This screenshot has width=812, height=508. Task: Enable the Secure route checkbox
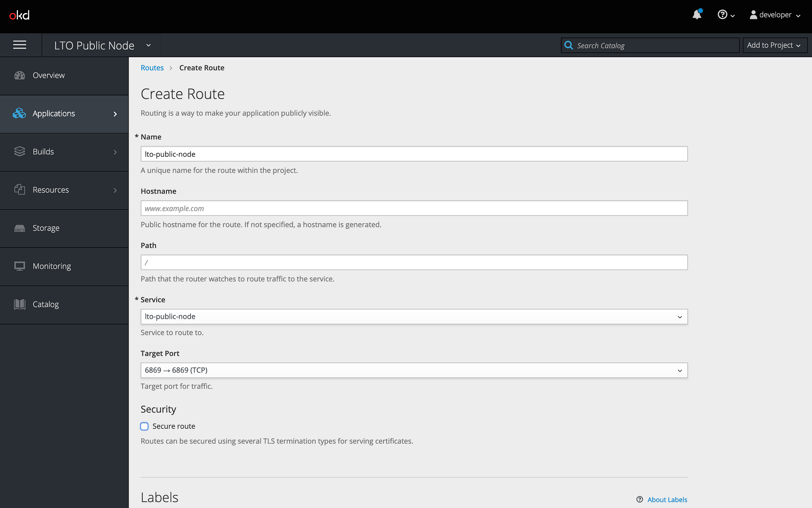tap(144, 426)
